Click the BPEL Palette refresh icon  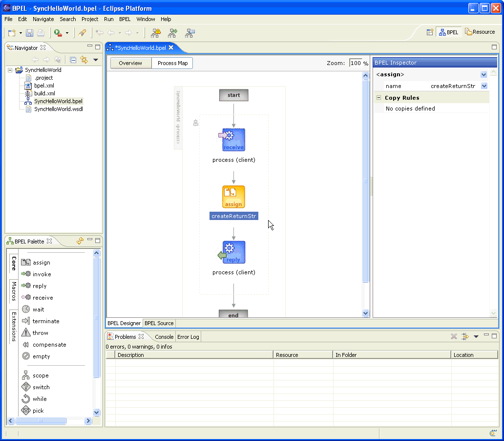click(80, 241)
